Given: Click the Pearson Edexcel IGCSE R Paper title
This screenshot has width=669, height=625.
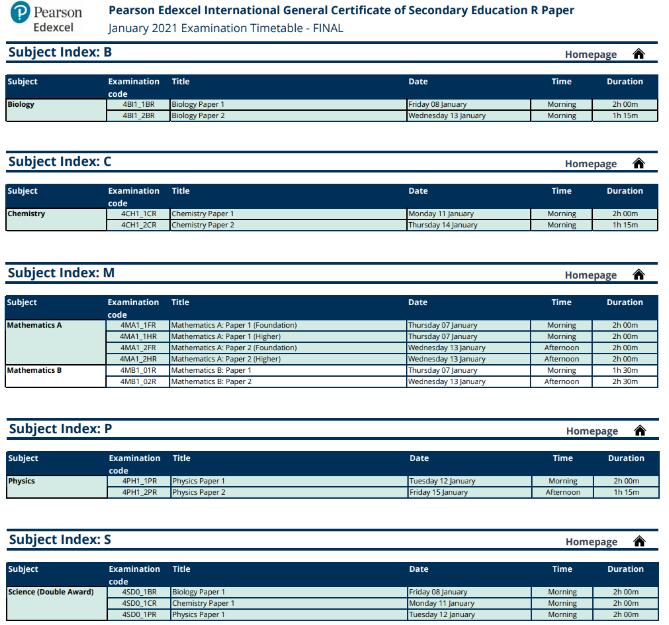Looking at the screenshot, I should pyautogui.click(x=341, y=10).
